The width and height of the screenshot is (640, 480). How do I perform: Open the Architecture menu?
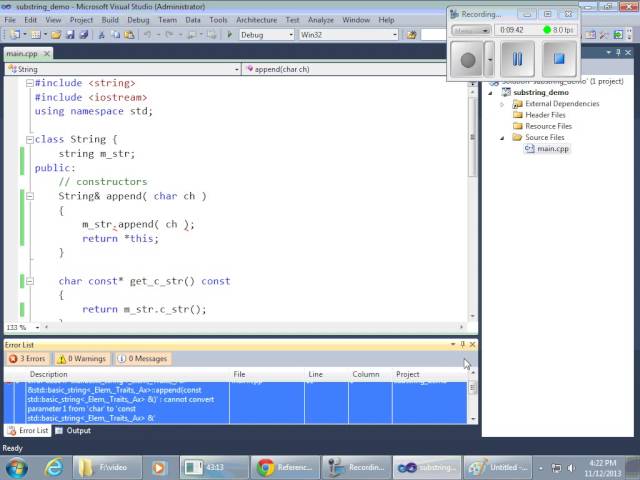[256, 20]
